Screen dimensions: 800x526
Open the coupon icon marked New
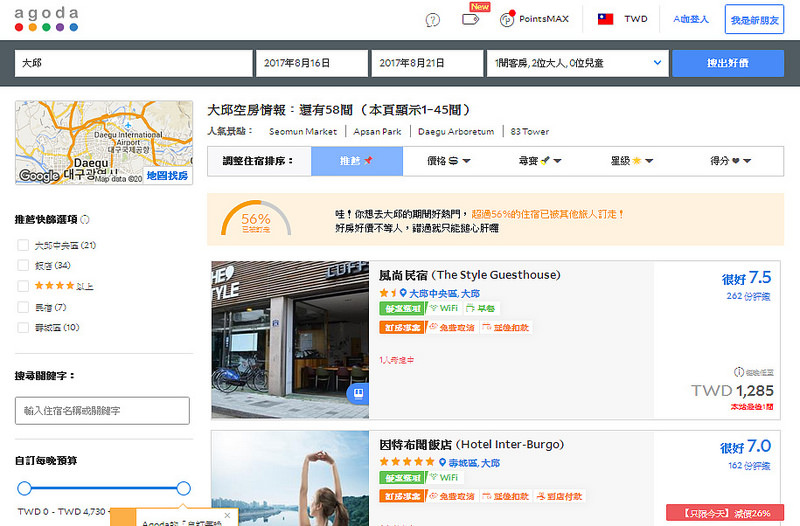click(470, 19)
